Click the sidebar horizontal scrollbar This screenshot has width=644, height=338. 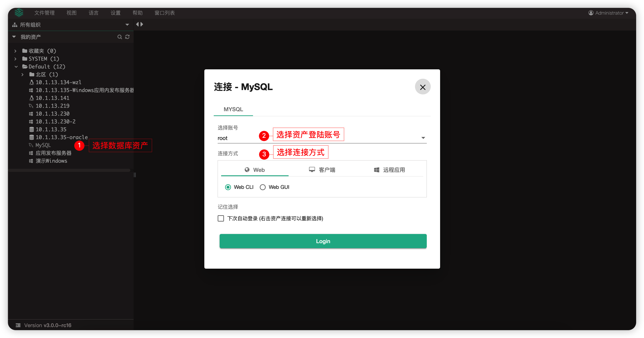(x=69, y=170)
